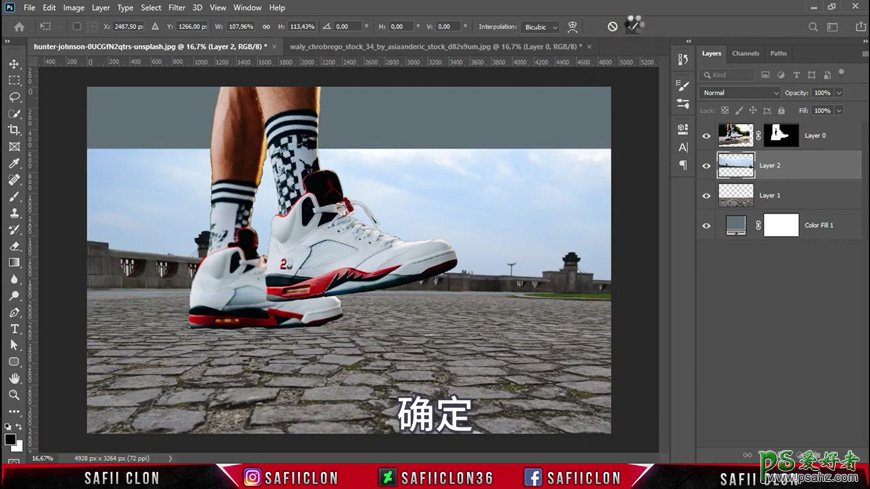This screenshot has height=489, width=870.
Task: Switch to the waly_chrobrego_stock document tab
Action: tap(436, 47)
